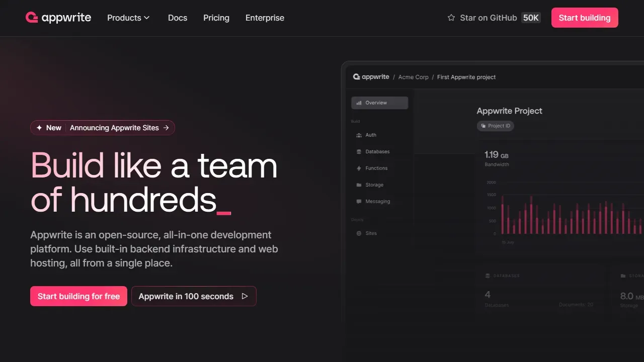Click the Databases sidebar icon

359,151
